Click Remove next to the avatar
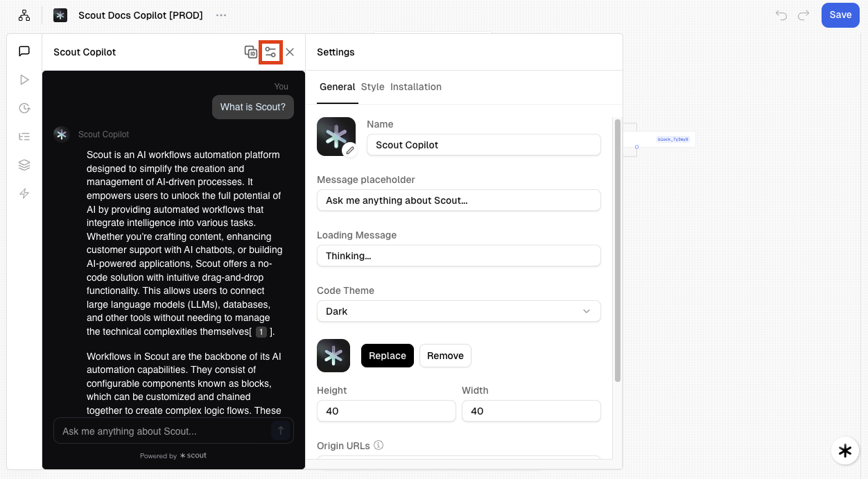868x479 pixels. (x=445, y=356)
